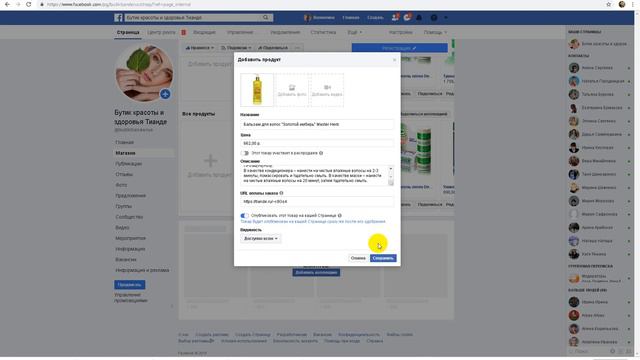Open the Chrome three-dot menu
This screenshot has height=360, width=640.
point(633,4)
